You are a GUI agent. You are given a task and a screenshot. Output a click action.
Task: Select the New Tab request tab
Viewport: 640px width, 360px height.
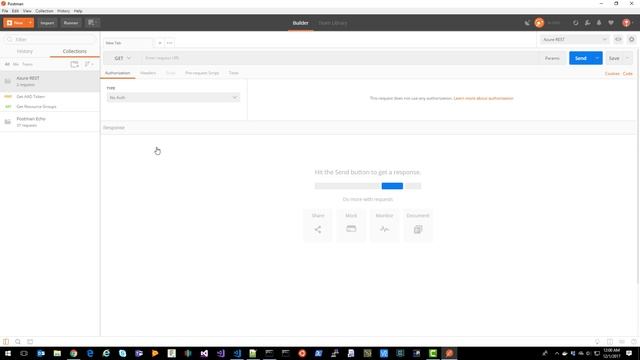coord(128,43)
